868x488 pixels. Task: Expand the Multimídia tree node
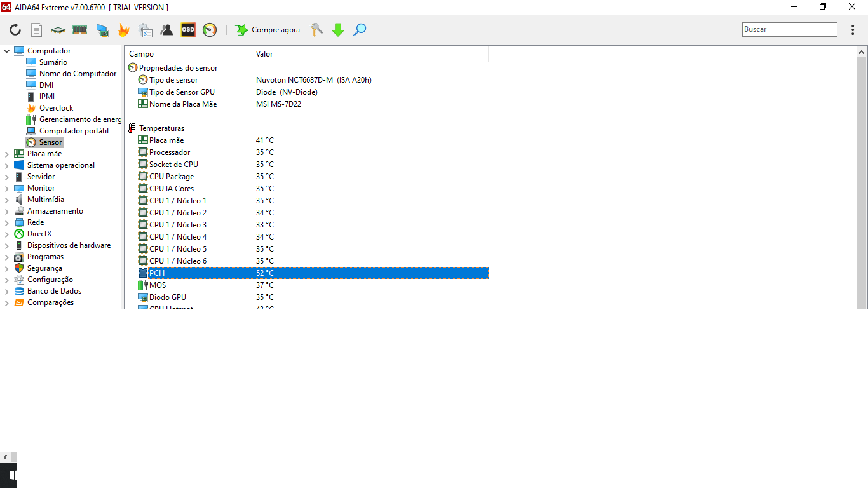pos(7,200)
